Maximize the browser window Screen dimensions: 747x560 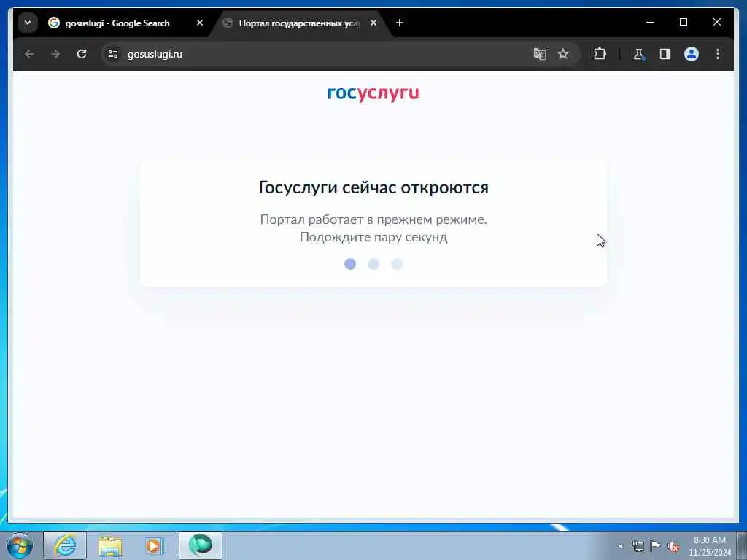click(x=683, y=23)
